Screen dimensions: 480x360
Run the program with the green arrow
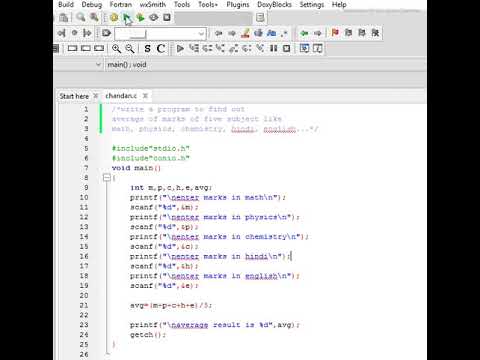pos(127,17)
